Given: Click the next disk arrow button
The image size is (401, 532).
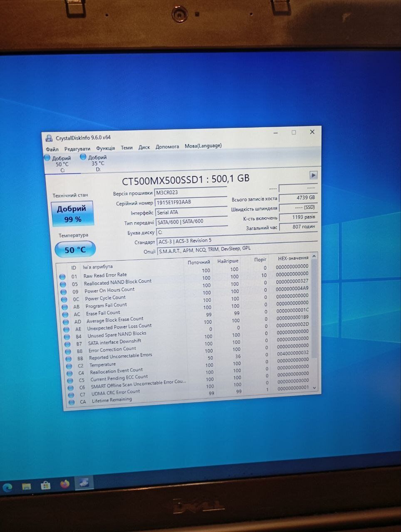Looking at the screenshot, I should coord(313,175).
